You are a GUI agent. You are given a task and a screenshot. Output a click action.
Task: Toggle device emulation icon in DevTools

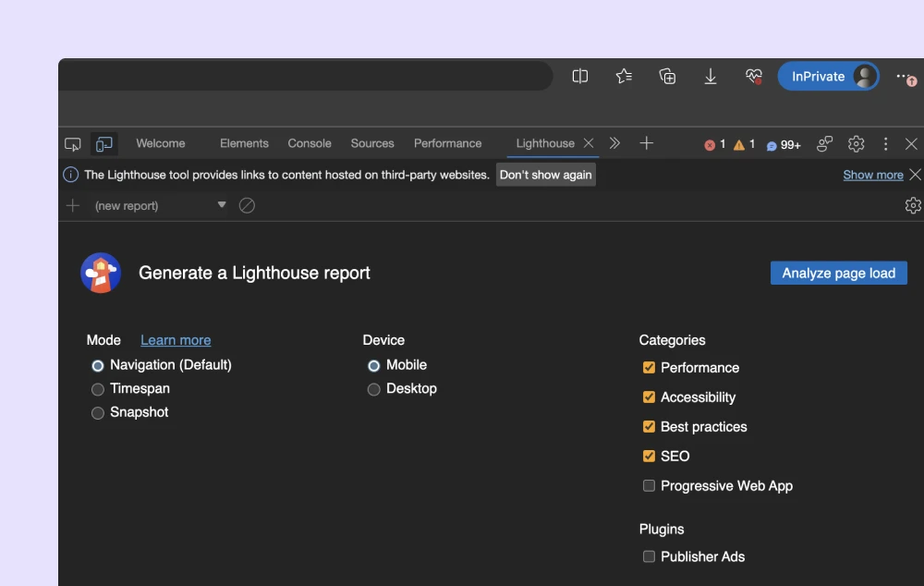tap(104, 144)
